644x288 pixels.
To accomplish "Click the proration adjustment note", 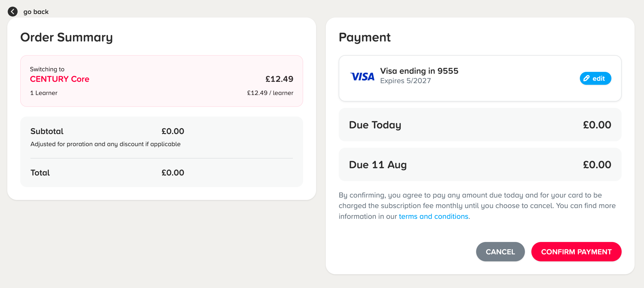I will pos(105,144).
